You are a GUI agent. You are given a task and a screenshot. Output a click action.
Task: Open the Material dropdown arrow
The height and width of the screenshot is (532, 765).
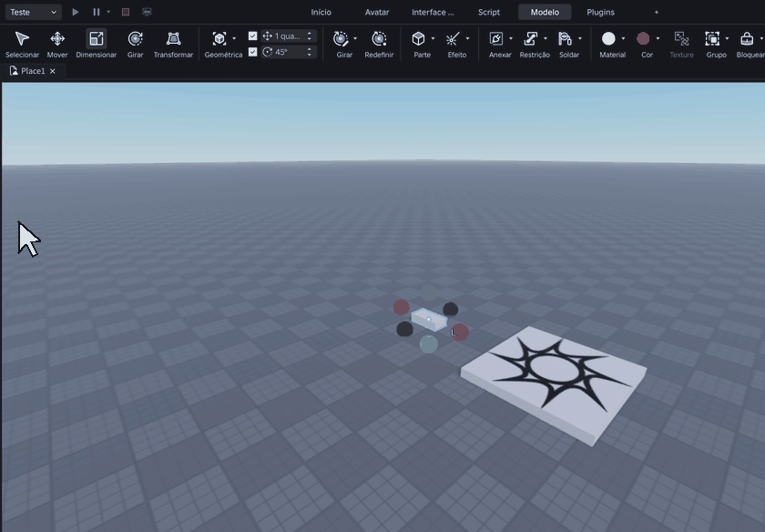click(x=623, y=38)
